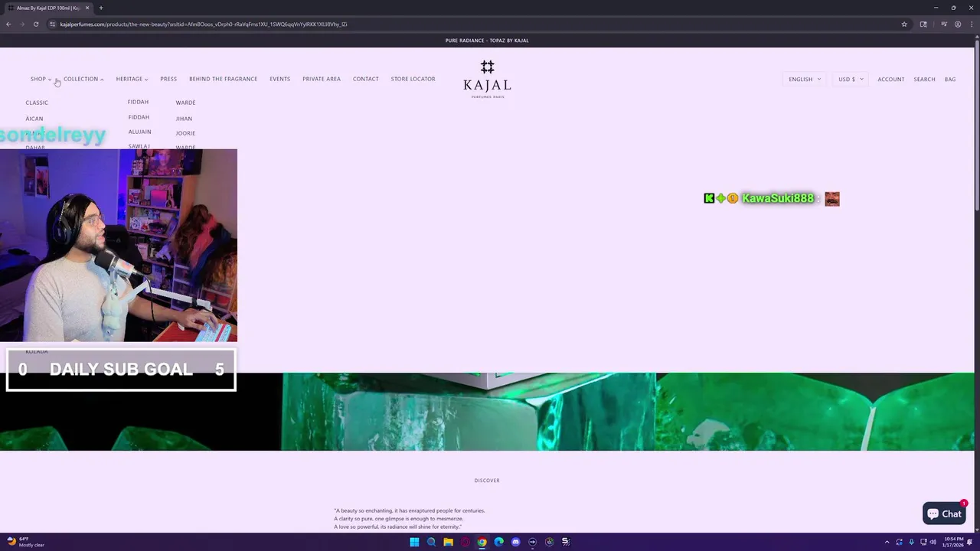Open the PRIVATE AREA page
980x551 pixels.
coord(322,79)
